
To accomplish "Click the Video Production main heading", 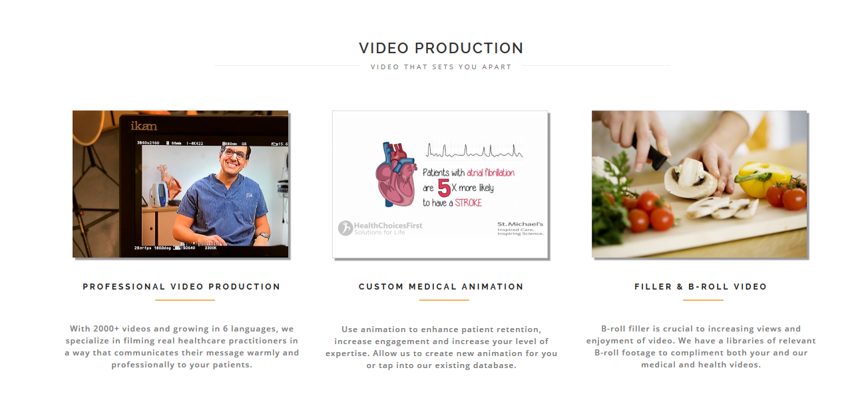I will tap(441, 48).
